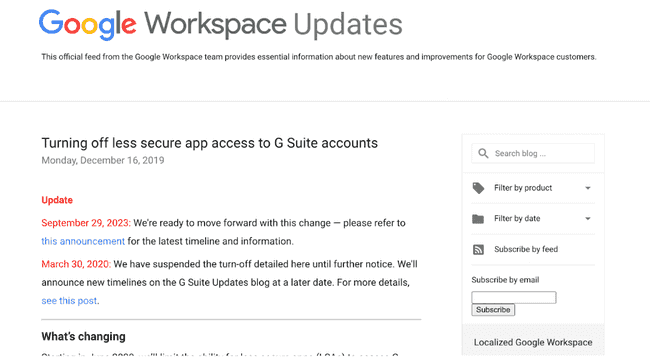This screenshot has height=364, width=650.
Task: Open the Filter by product label
Action: pyautogui.click(x=523, y=188)
